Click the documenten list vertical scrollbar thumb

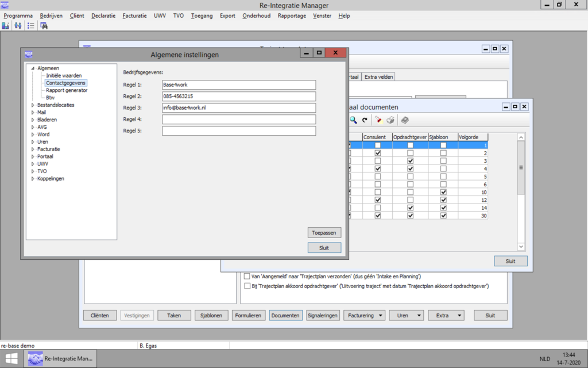coord(521,167)
